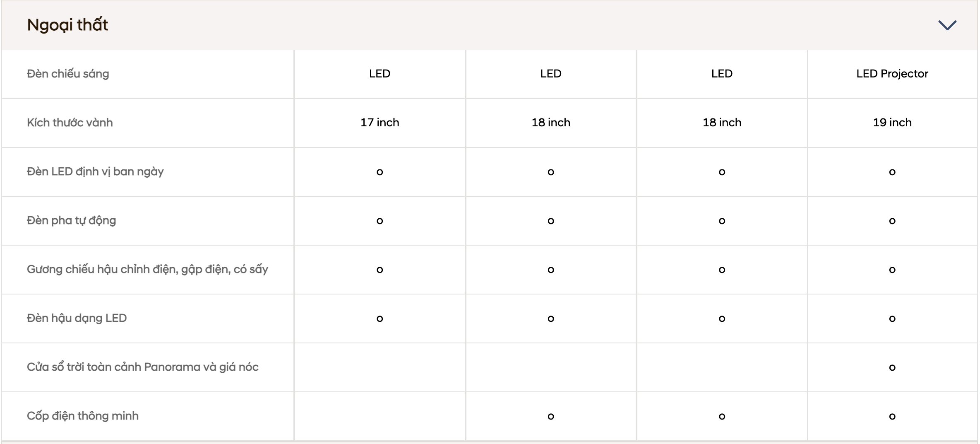Click third-column circle in Cốp điện thông minh row
980x444 pixels.
pyautogui.click(x=722, y=416)
